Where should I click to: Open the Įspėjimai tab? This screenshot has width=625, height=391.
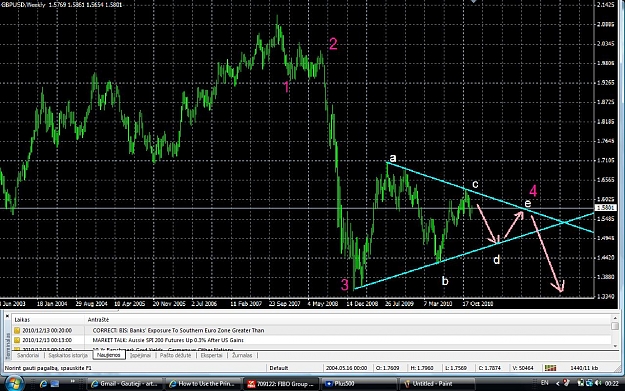[140, 355]
